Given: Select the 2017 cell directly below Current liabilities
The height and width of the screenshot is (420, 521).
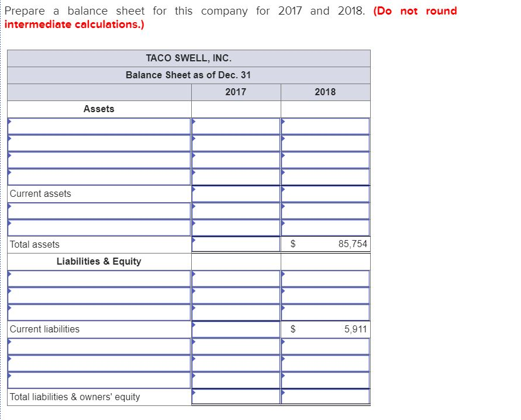Looking at the screenshot, I should 236,346.
